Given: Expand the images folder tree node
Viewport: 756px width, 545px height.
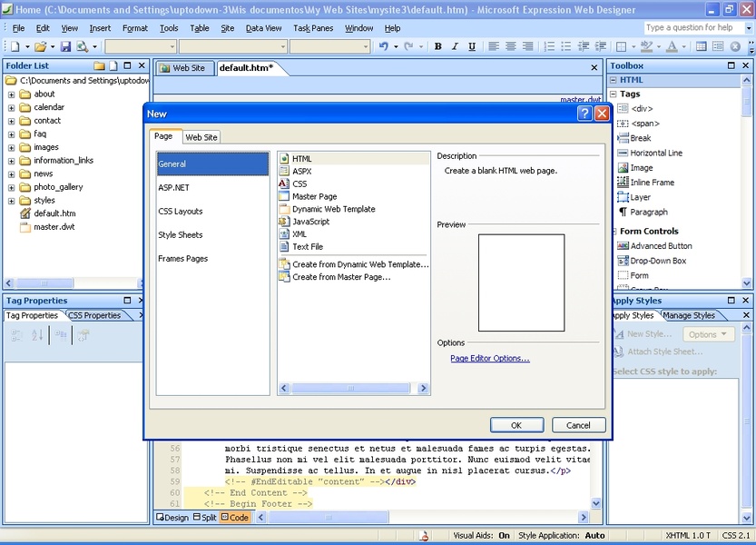Looking at the screenshot, I should pos(12,147).
